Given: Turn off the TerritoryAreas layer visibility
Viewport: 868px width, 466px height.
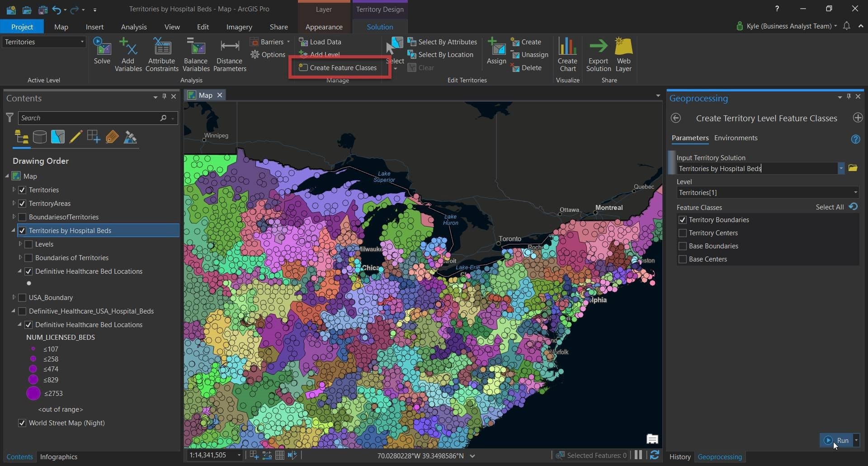Looking at the screenshot, I should click(22, 204).
